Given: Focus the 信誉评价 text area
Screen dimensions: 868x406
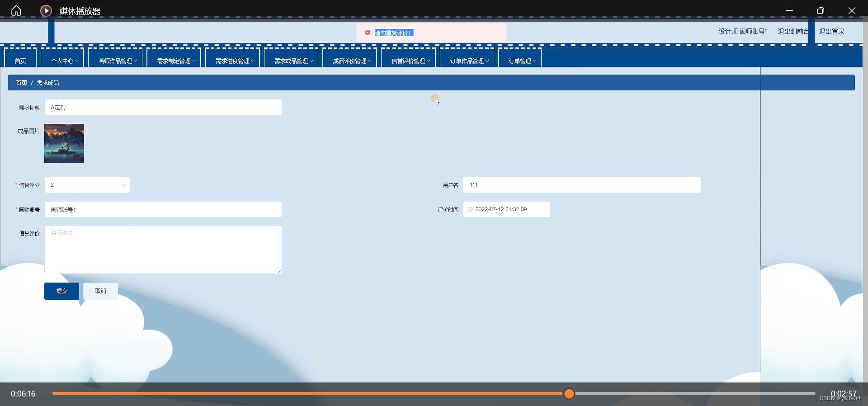Looking at the screenshot, I should [163, 250].
